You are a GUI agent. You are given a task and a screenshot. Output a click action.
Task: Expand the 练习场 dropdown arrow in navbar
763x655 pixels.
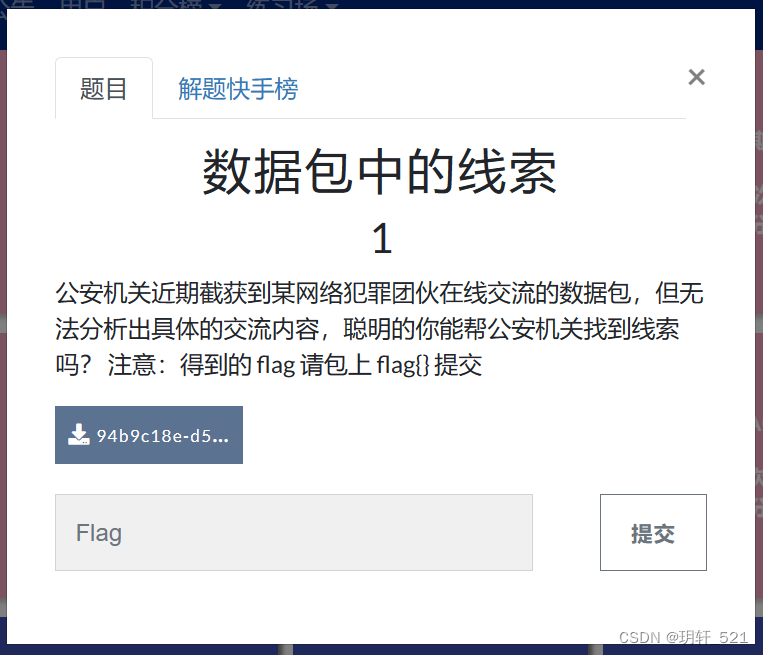click(332, 5)
